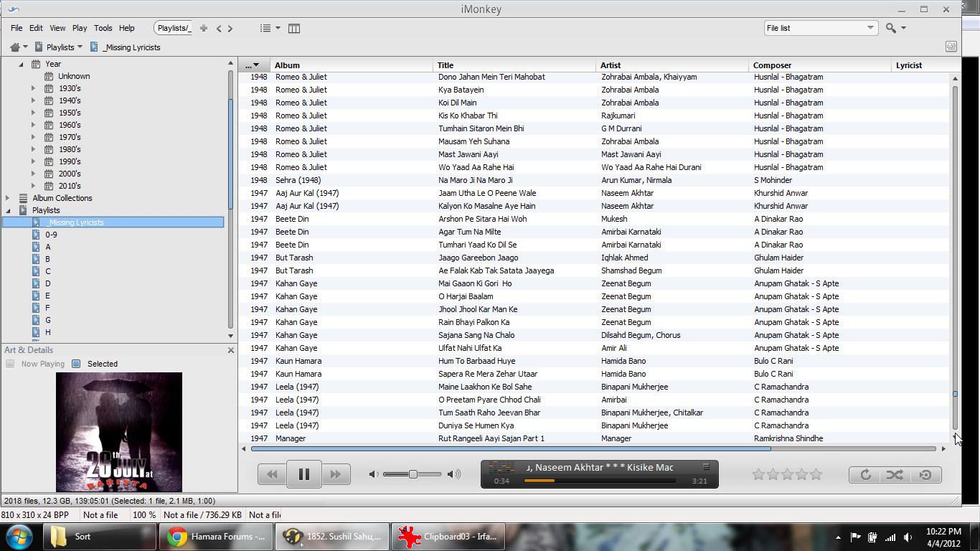Click the horizontal scrollbar of the track list

click(511, 448)
